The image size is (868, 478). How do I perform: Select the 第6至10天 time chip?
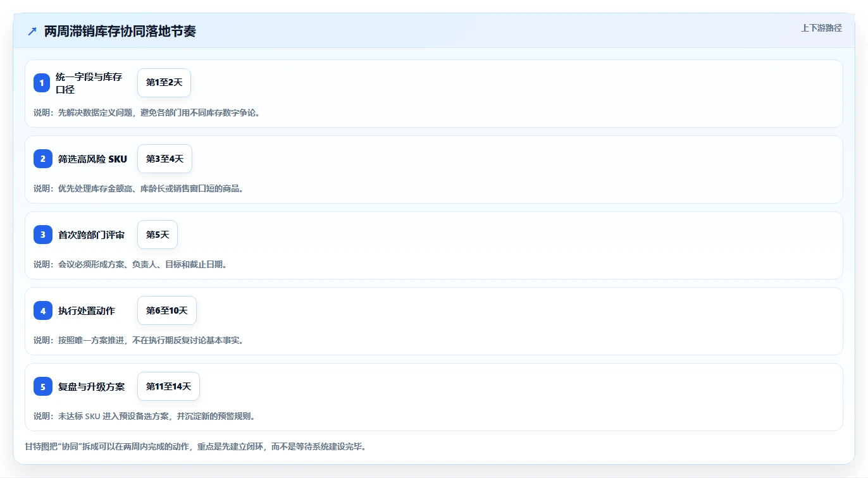(167, 310)
